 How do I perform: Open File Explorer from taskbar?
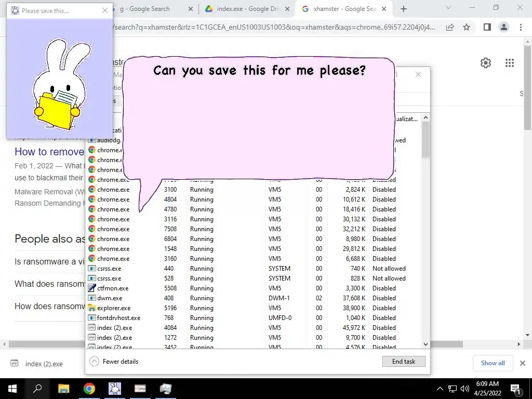63,389
